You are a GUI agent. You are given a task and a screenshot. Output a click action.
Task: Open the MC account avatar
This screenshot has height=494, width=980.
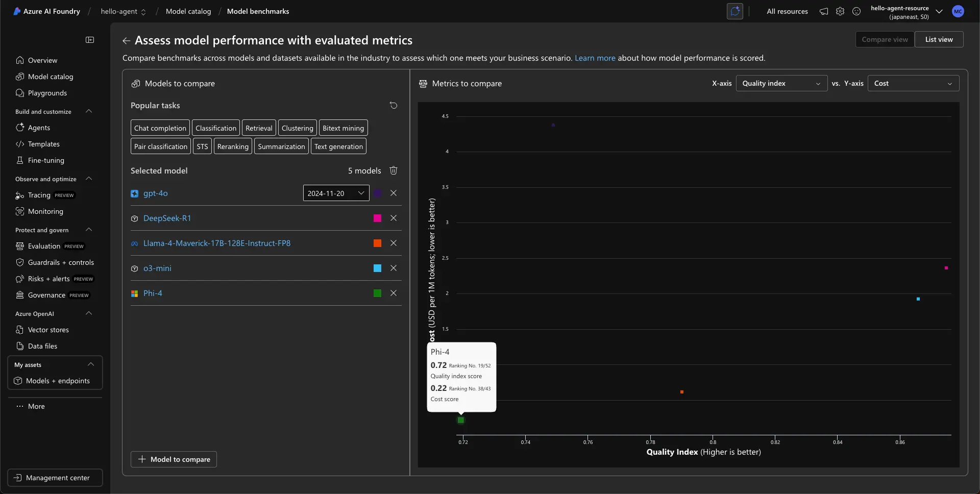pos(958,11)
